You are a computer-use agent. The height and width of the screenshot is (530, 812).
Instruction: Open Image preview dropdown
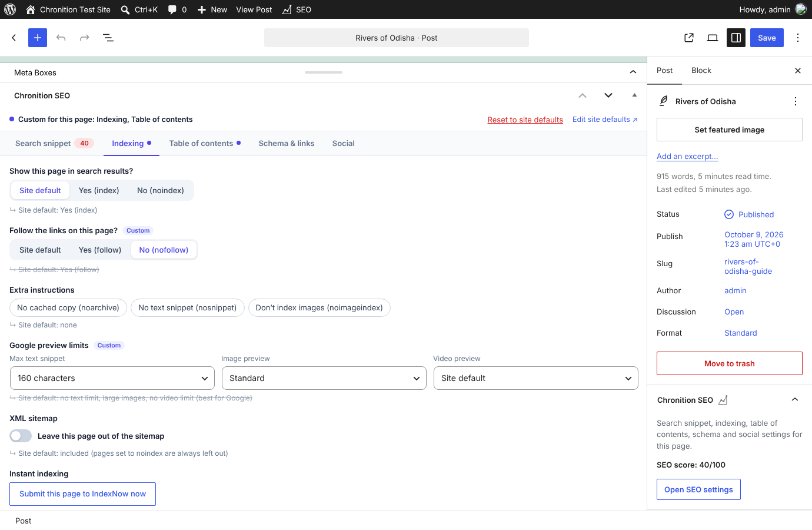(324, 378)
